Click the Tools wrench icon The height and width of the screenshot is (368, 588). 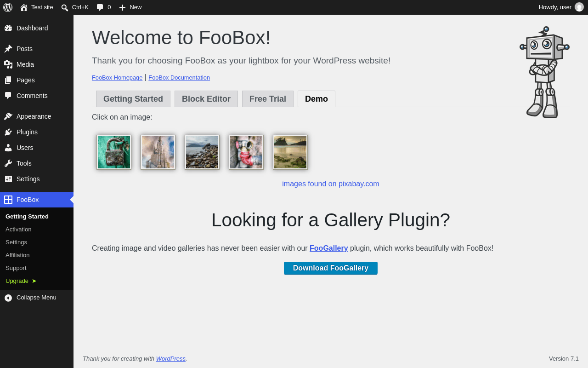pos(8,163)
